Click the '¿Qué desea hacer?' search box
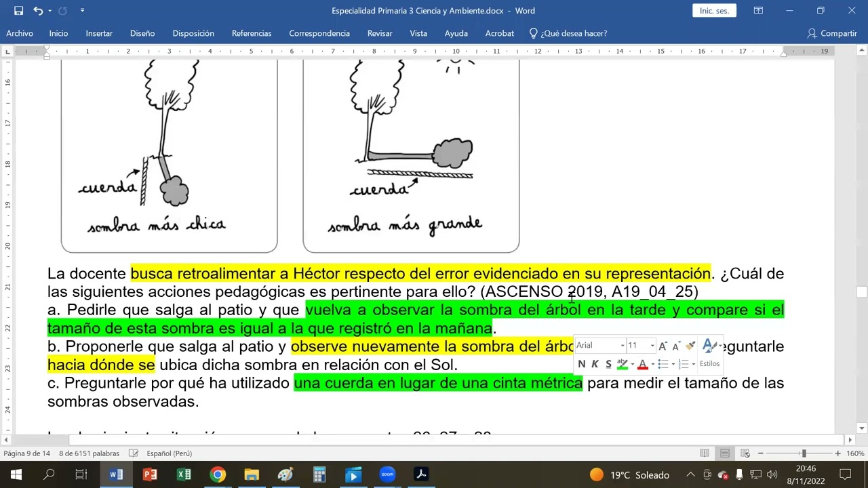The width and height of the screenshot is (868, 488). click(568, 33)
